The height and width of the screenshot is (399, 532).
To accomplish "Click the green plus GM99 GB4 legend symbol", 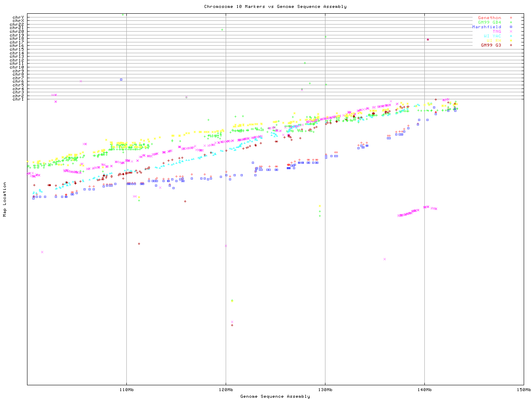I will click(511, 22).
